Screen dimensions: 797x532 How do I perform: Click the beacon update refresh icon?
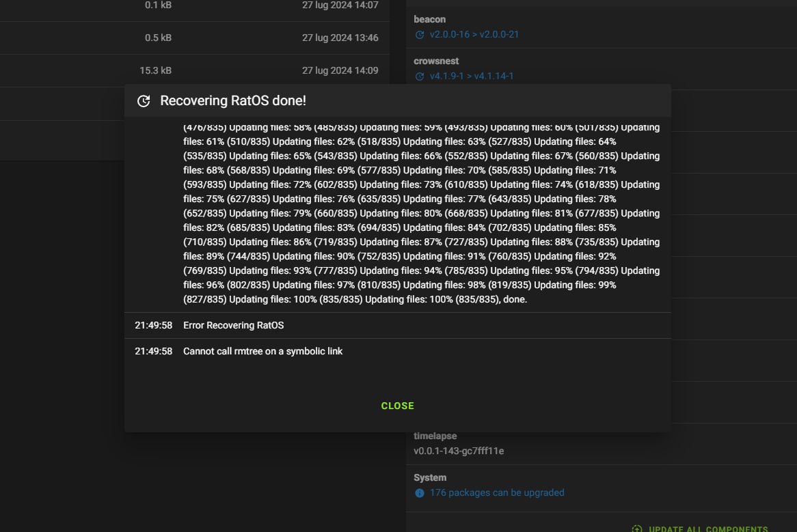(x=419, y=35)
